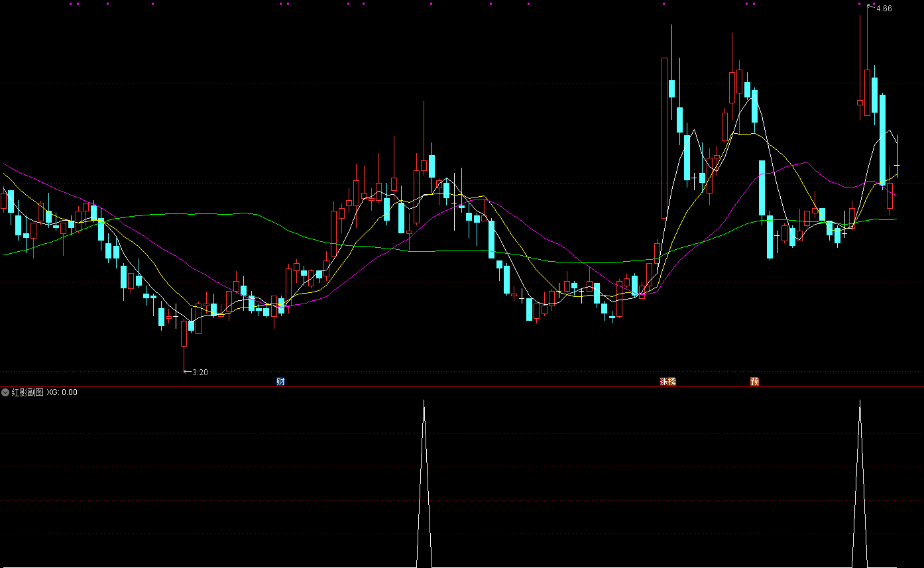924x568 pixels.
Task: Select the second white XG signal spike
Action: [860, 484]
